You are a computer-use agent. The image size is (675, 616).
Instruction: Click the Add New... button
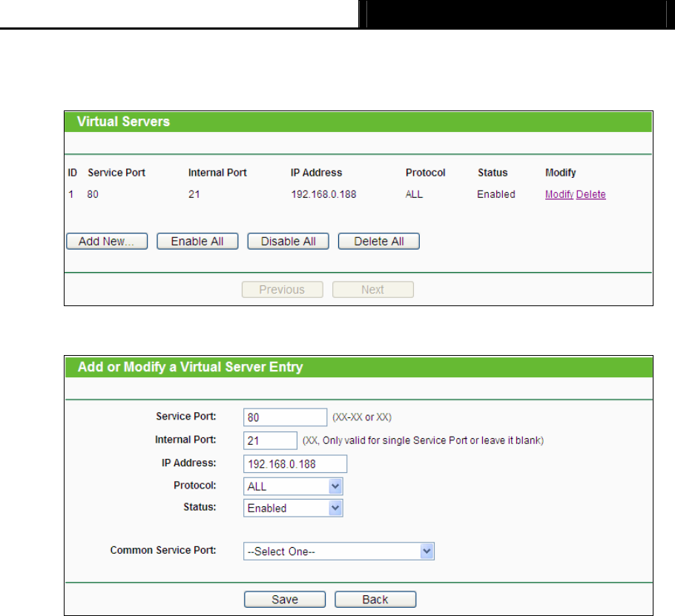(x=107, y=242)
